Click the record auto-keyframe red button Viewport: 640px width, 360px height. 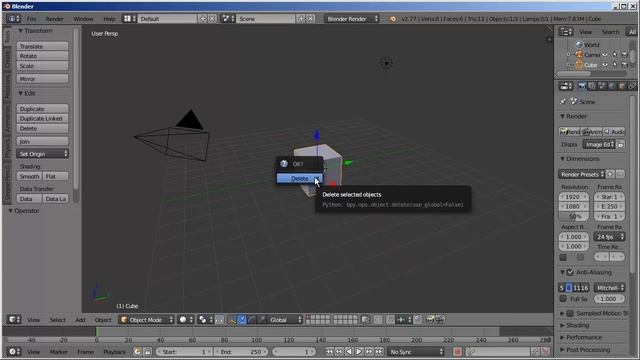[457, 352]
